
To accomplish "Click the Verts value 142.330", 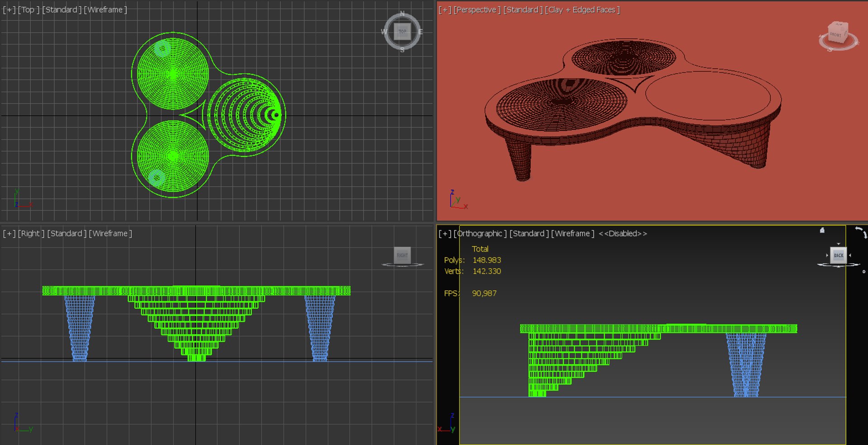I will [487, 271].
